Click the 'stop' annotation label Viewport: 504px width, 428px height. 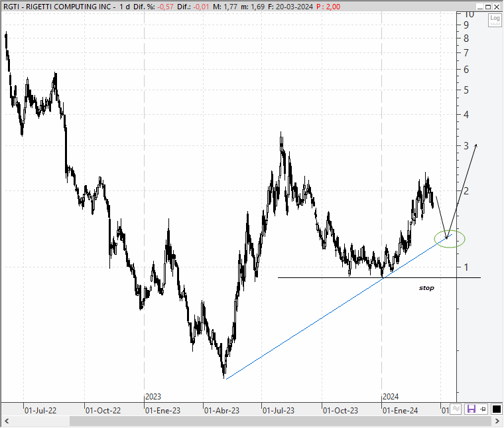[x=426, y=288]
